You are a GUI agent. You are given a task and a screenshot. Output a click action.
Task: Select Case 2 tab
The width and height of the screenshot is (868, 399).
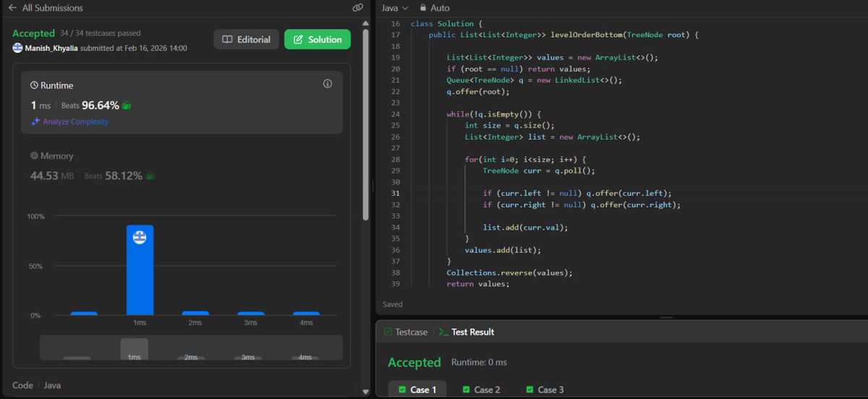pos(481,390)
